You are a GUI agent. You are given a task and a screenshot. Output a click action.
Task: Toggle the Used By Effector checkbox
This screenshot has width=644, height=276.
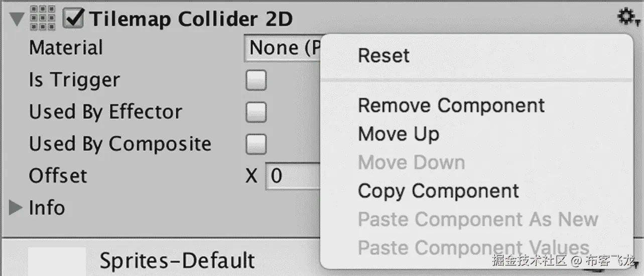point(256,112)
